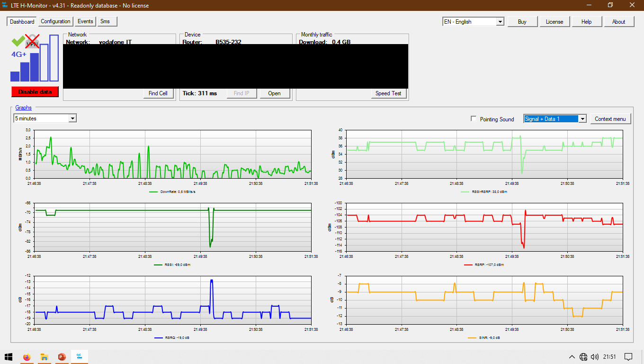
Task: Open File Explorer from the taskbar
Action: [44, 357]
